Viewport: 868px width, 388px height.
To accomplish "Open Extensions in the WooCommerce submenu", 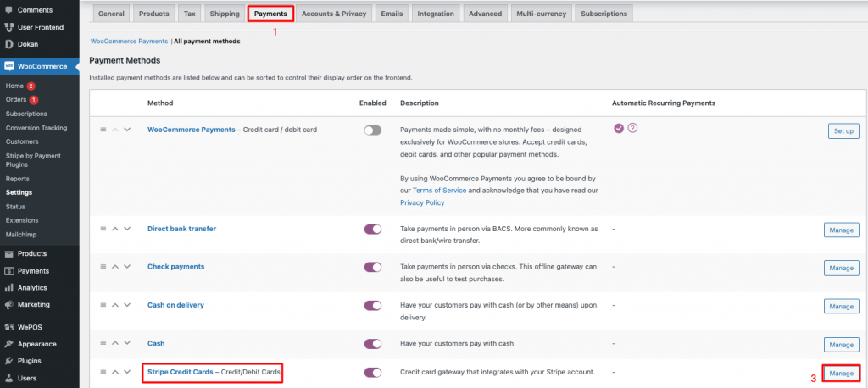I will click(22, 220).
